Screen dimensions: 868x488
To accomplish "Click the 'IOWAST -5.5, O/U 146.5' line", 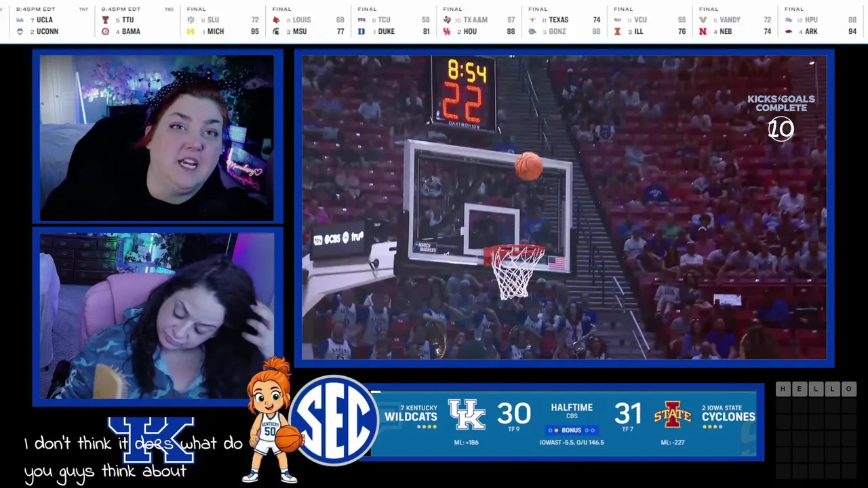I will (572, 443).
